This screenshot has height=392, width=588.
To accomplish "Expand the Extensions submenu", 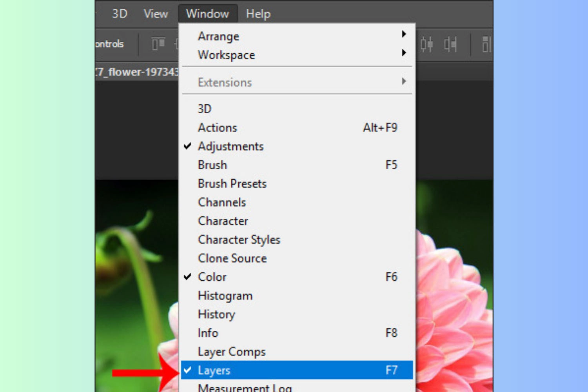I will pyautogui.click(x=297, y=82).
